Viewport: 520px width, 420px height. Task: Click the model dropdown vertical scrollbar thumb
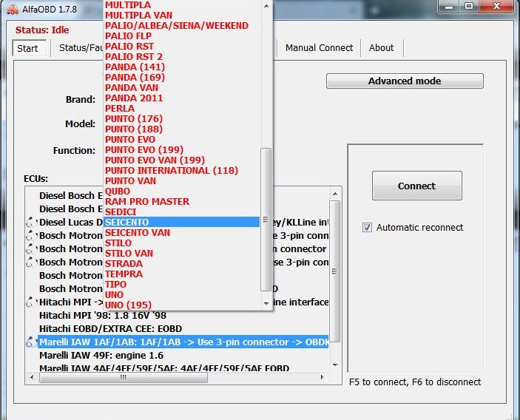click(x=267, y=218)
